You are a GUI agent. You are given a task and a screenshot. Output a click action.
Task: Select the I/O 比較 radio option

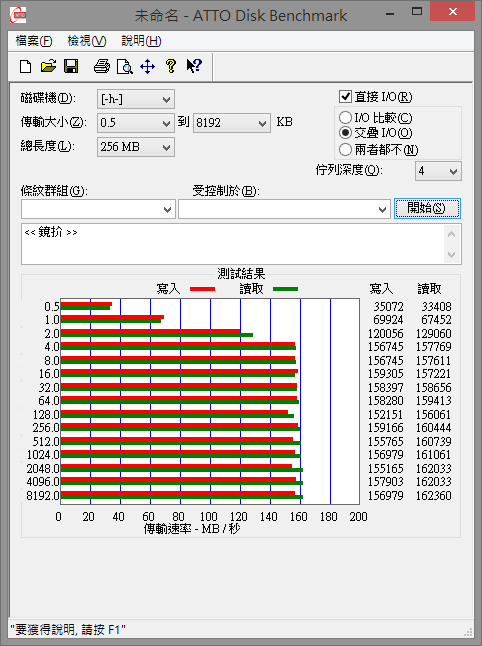(345, 118)
